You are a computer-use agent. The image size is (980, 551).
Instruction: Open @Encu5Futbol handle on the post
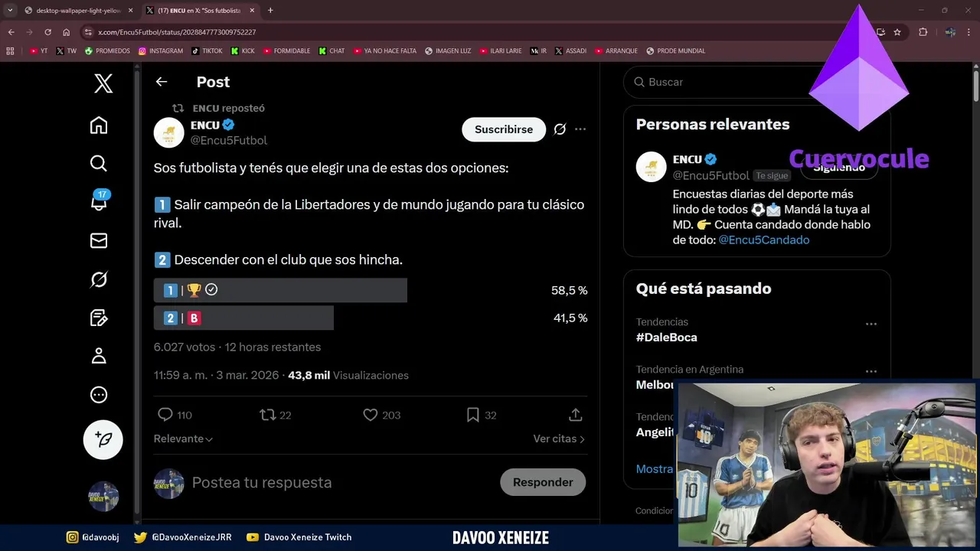coord(228,140)
